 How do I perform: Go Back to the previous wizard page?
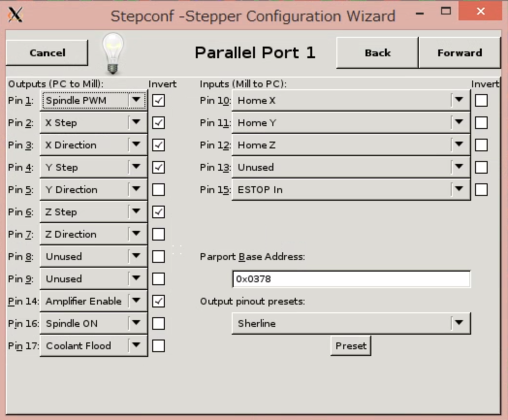click(378, 53)
